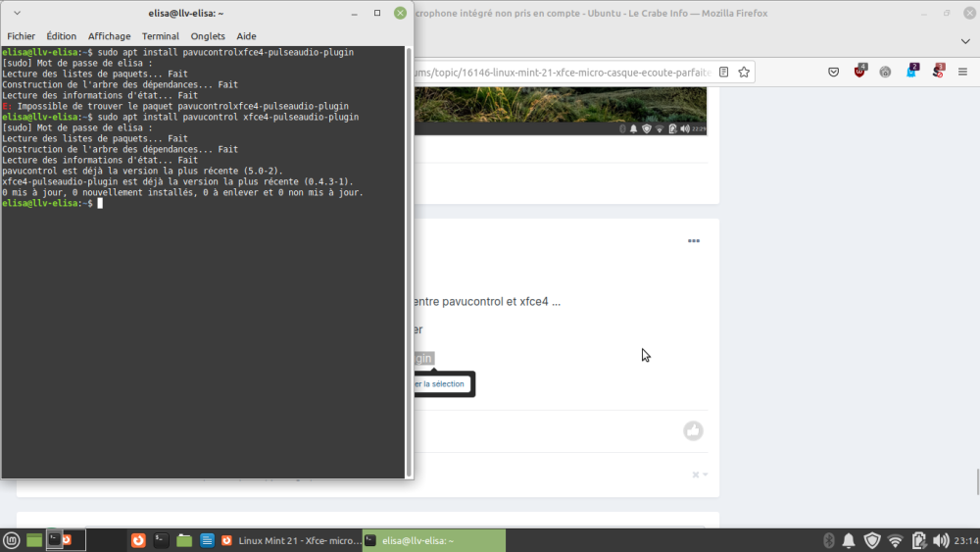Click line '0 mis à jour, 0 nouvellement installés'

click(x=182, y=192)
